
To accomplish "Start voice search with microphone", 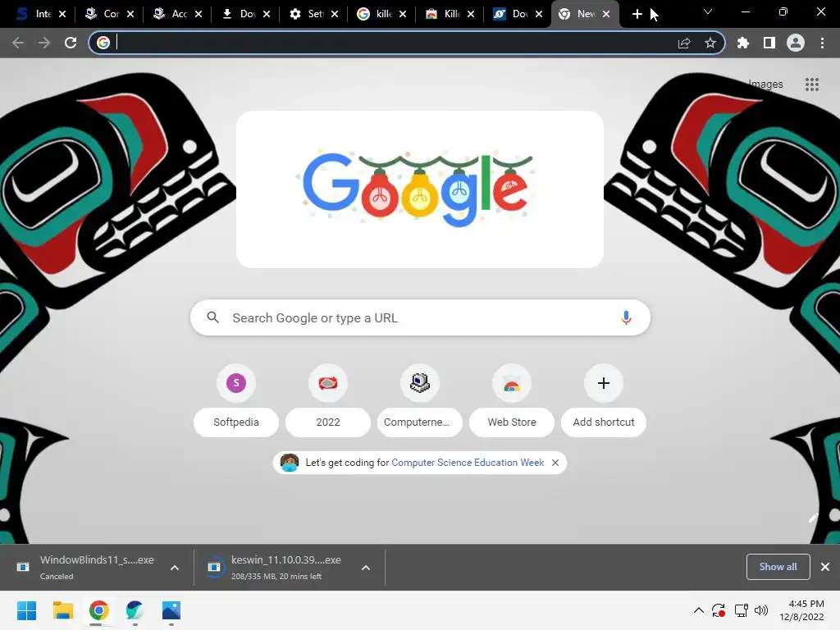I will 626,317.
